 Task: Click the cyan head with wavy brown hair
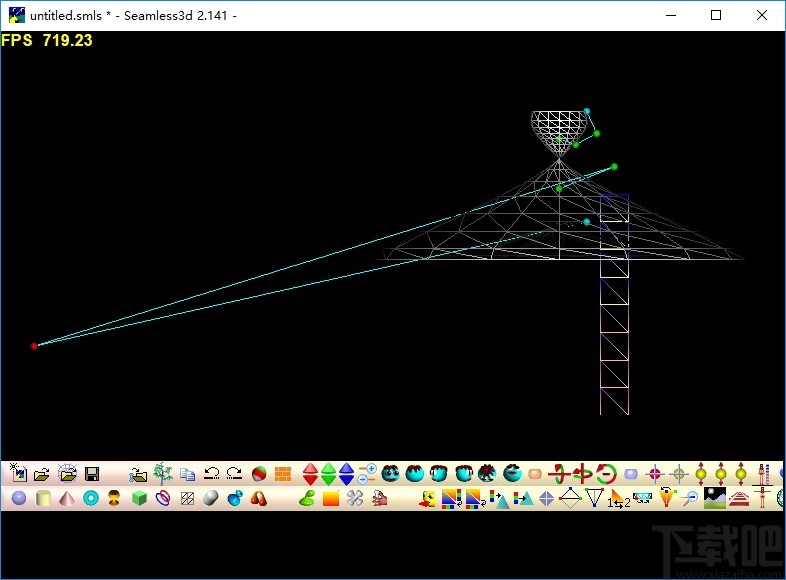[x=415, y=474]
